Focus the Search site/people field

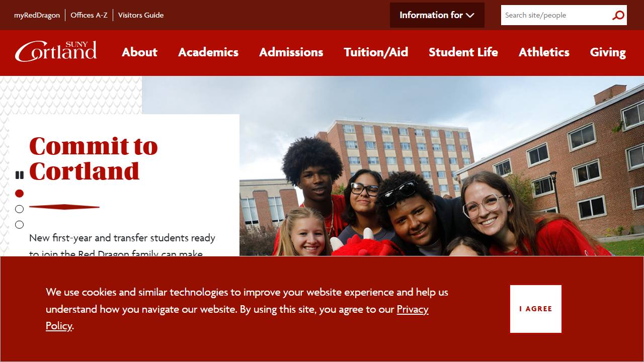point(555,15)
